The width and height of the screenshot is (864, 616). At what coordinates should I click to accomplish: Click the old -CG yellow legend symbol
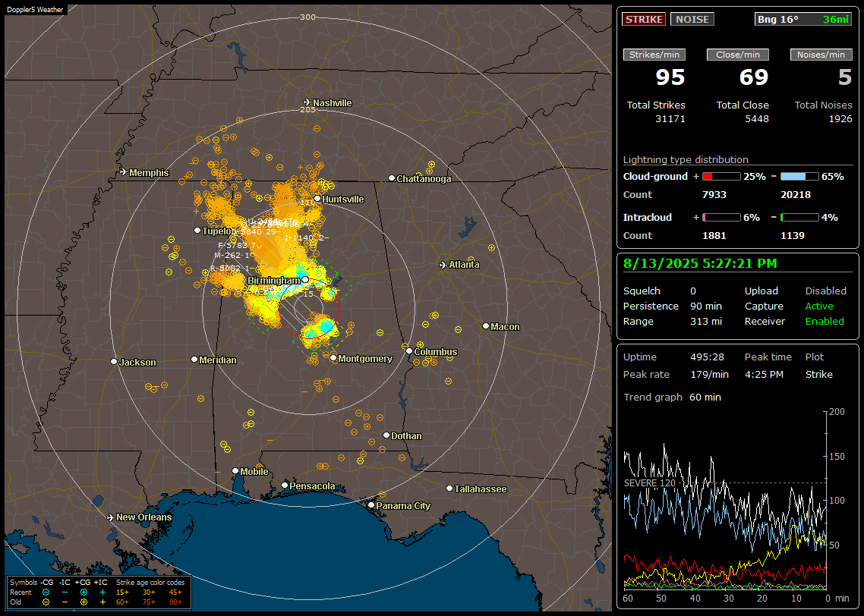(x=46, y=602)
